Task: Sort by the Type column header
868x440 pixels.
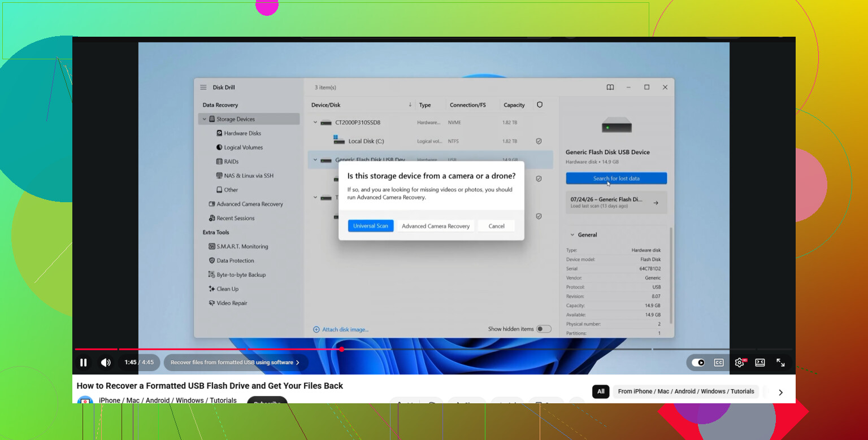Action: 425,105
